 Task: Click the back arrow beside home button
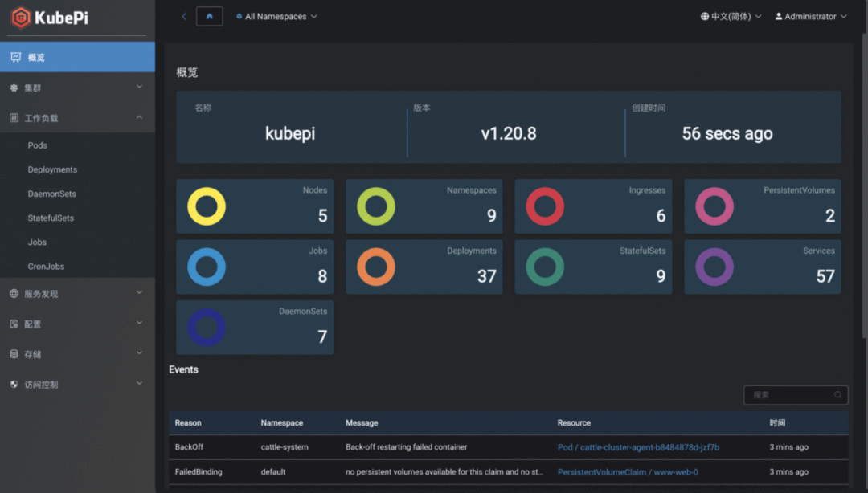[184, 17]
